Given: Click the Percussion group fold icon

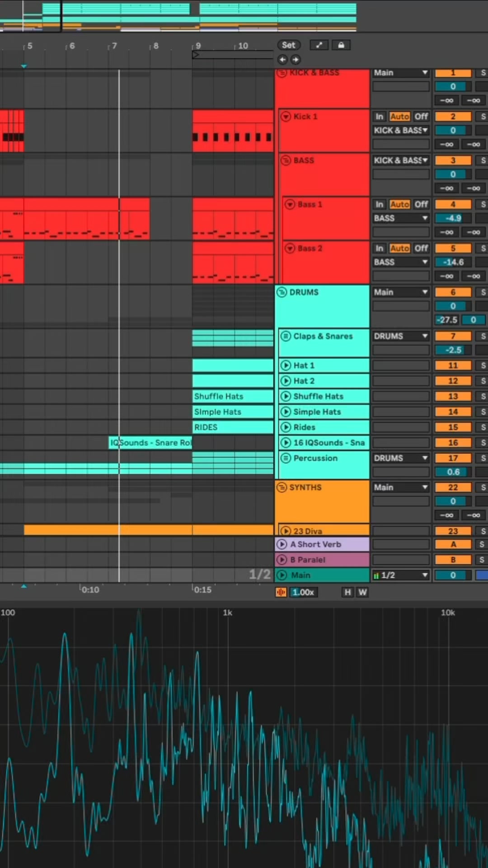Looking at the screenshot, I should (286, 458).
